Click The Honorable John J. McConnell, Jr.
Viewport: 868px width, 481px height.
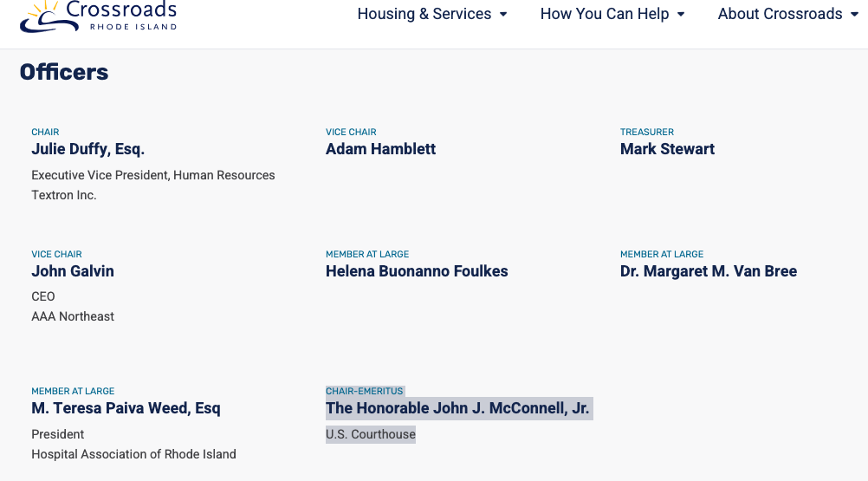pyautogui.click(x=457, y=408)
